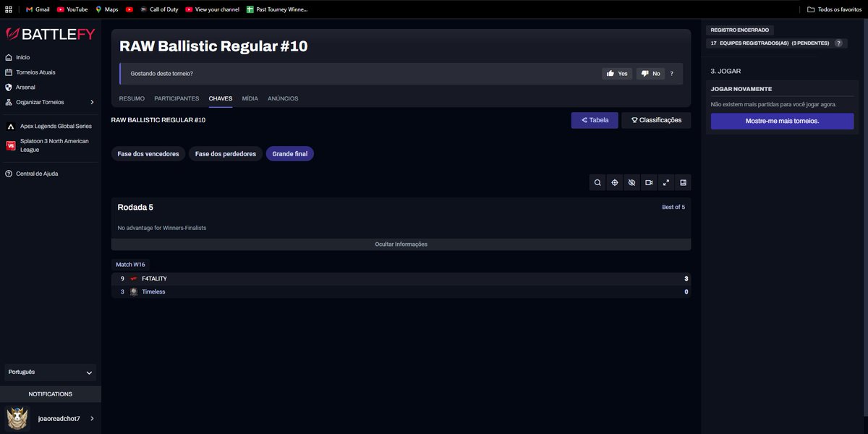Select Fase dos perdedores bracket

coord(226,154)
